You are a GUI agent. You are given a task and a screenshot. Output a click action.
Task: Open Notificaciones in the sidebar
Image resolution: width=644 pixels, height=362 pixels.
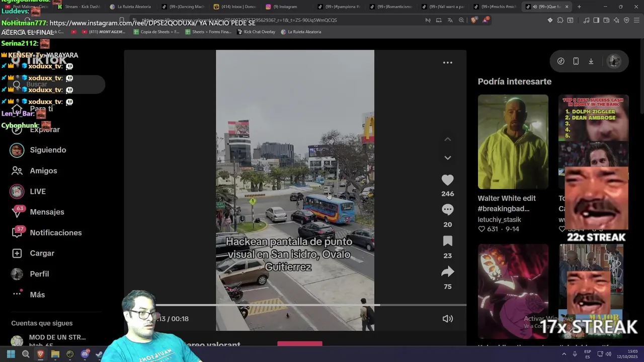[x=55, y=232]
